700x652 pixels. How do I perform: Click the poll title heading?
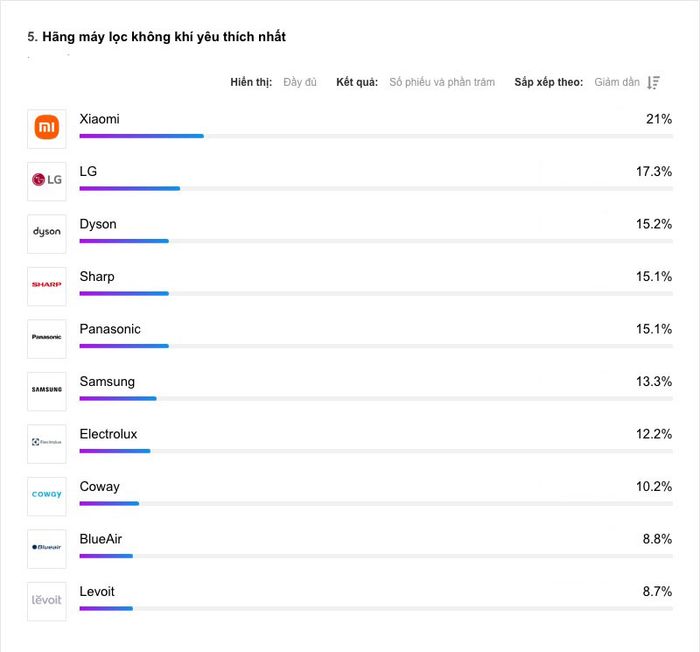pyautogui.click(x=157, y=37)
